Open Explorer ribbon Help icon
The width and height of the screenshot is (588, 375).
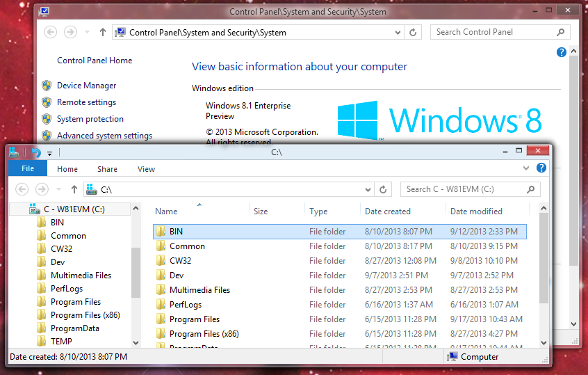click(x=541, y=168)
